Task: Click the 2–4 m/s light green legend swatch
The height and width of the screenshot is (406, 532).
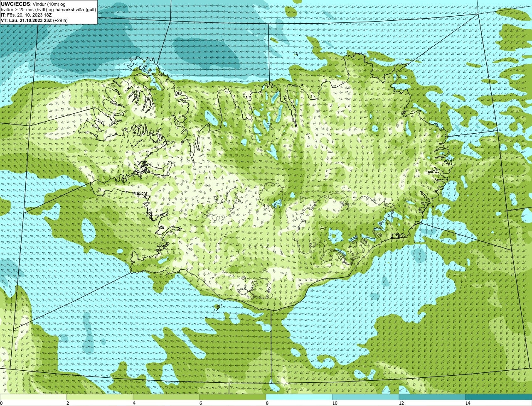Action: tap(100, 397)
